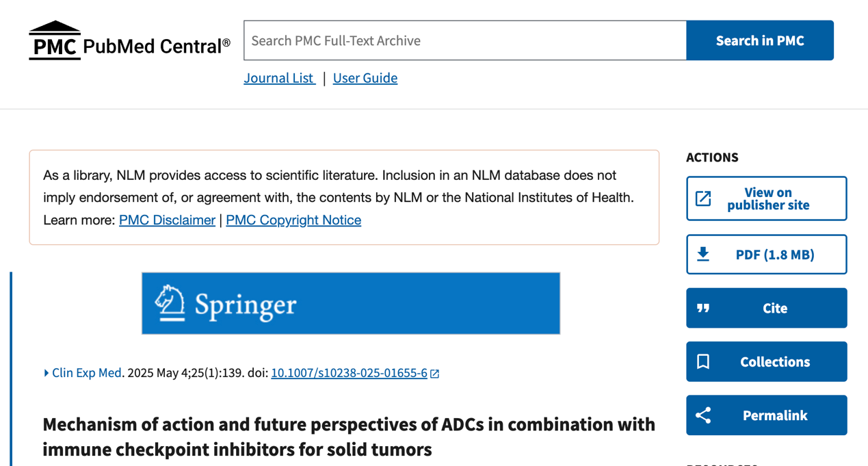
Task: Click the Springer horse logo banner
Action: (x=350, y=303)
